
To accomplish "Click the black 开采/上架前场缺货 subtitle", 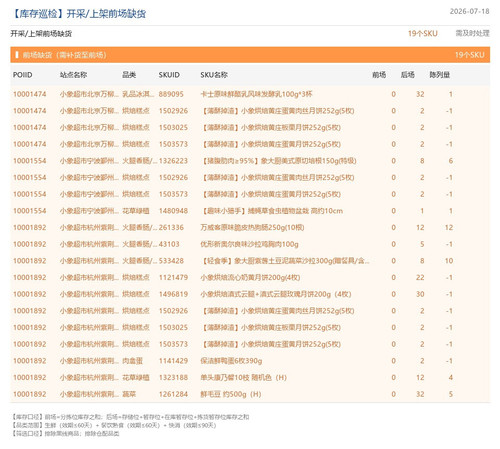I will [x=41, y=34].
